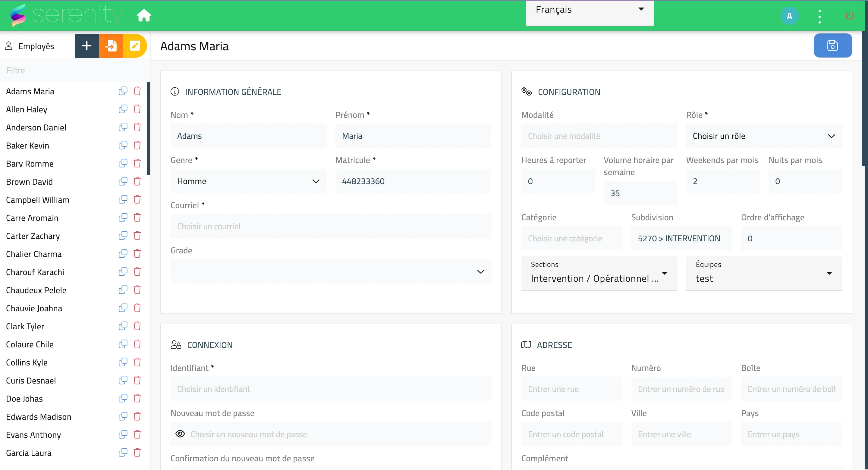
Task: Duplicate the Baker Kevin employee
Action: click(123, 145)
